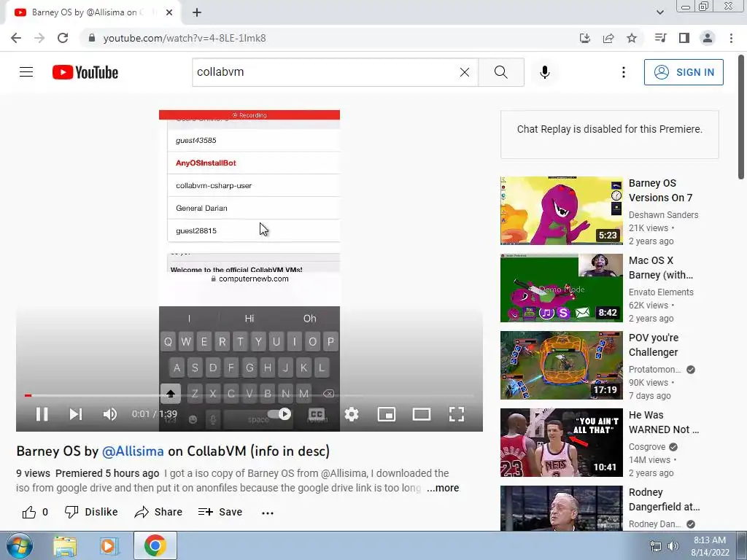
Task: Open the YouTube guide hamburger menu
Action: pos(26,72)
